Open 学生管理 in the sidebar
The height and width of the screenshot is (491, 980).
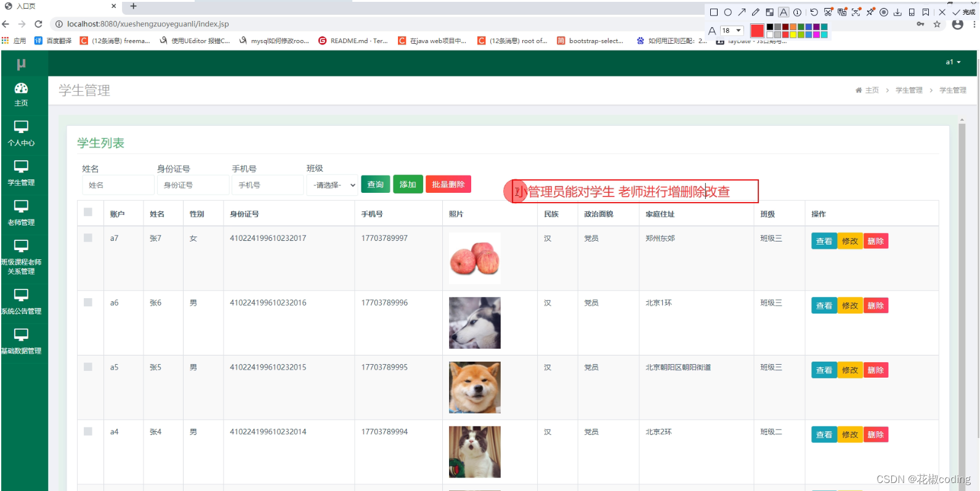click(x=22, y=174)
